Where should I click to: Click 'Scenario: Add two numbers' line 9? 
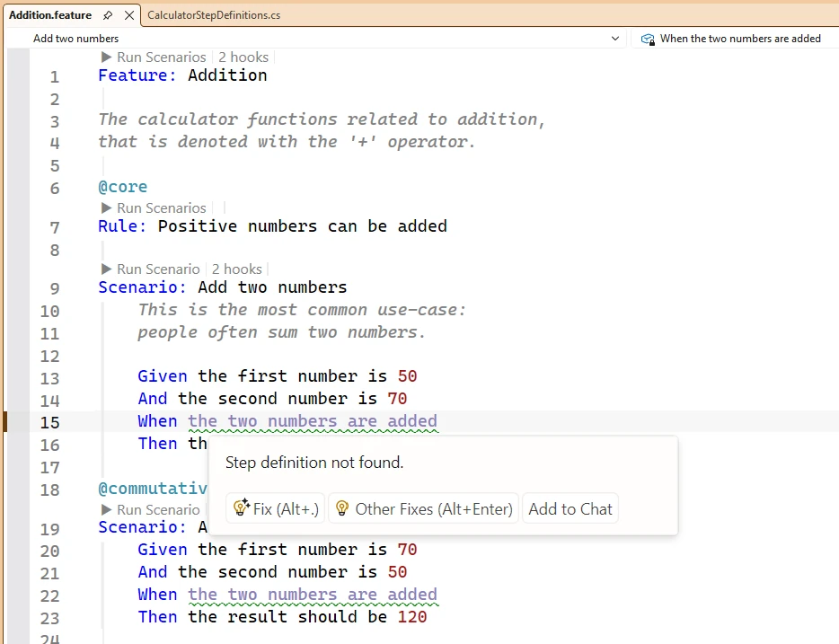[223, 287]
